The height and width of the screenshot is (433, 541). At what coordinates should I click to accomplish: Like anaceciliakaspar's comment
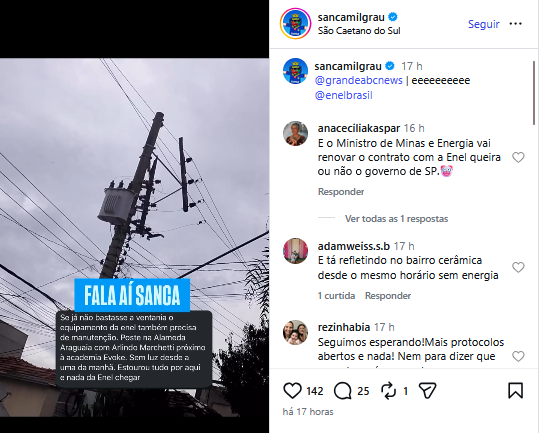(518, 157)
